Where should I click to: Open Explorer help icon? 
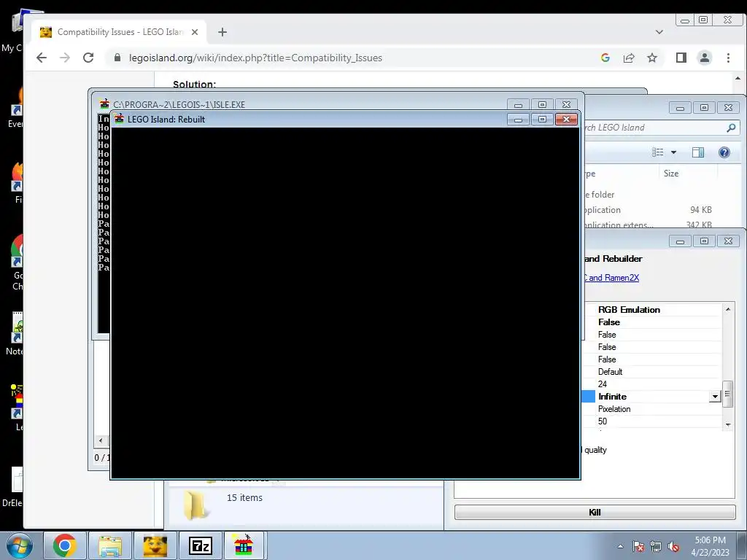tap(724, 152)
